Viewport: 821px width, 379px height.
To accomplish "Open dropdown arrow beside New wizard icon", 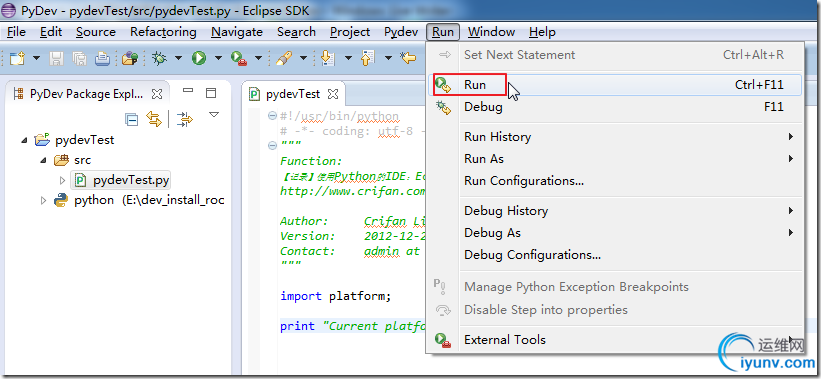I will (36, 58).
